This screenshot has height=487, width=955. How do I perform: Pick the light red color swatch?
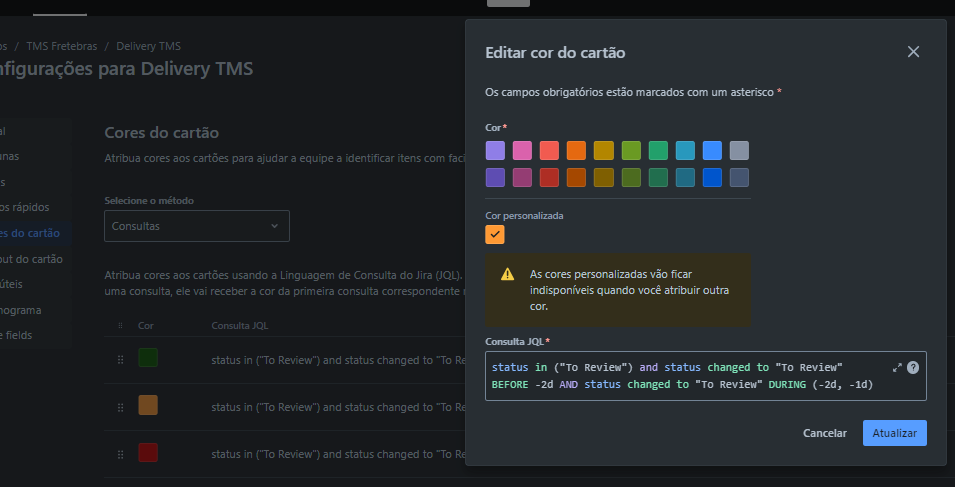click(x=549, y=150)
